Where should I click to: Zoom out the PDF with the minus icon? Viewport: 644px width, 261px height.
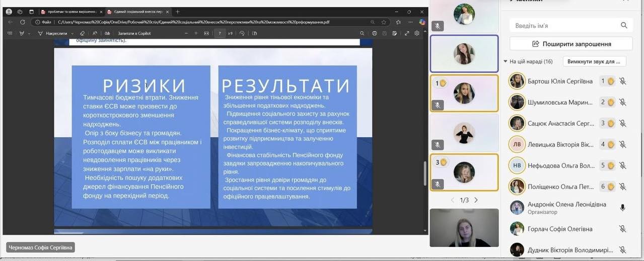(x=186, y=33)
